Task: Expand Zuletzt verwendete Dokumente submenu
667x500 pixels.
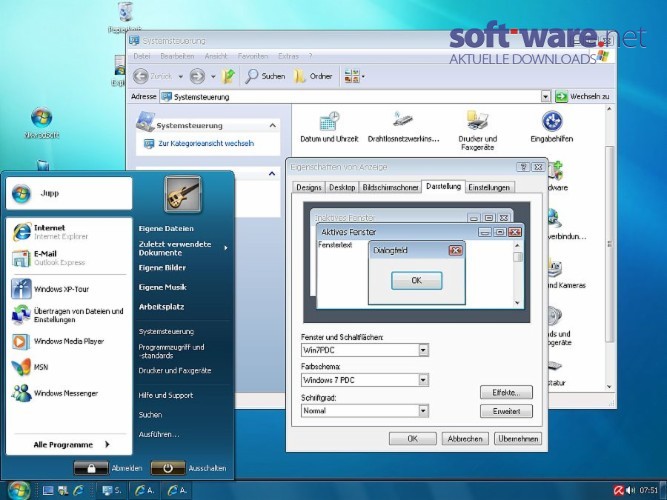Action: (x=182, y=248)
